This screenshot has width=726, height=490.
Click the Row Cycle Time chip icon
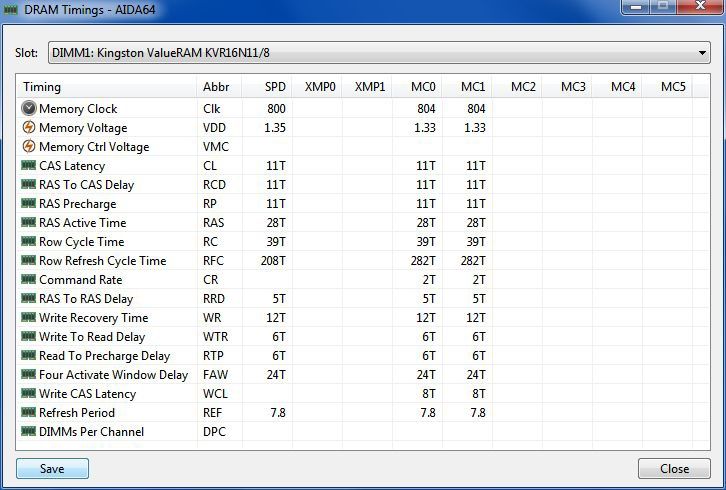(29, 241)
